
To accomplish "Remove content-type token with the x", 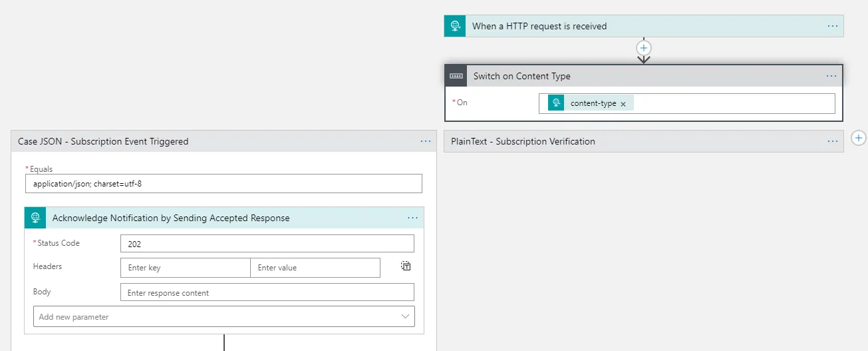I will (623, 104).
